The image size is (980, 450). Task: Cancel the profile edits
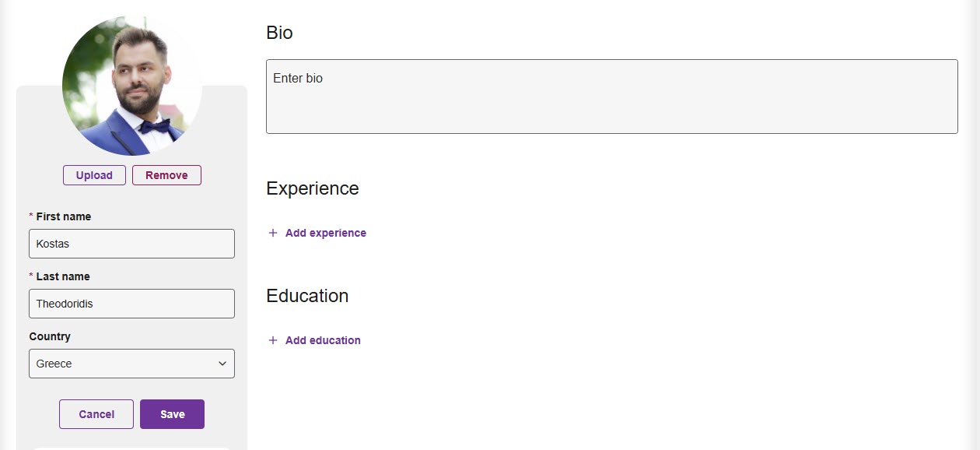(96, 413)
